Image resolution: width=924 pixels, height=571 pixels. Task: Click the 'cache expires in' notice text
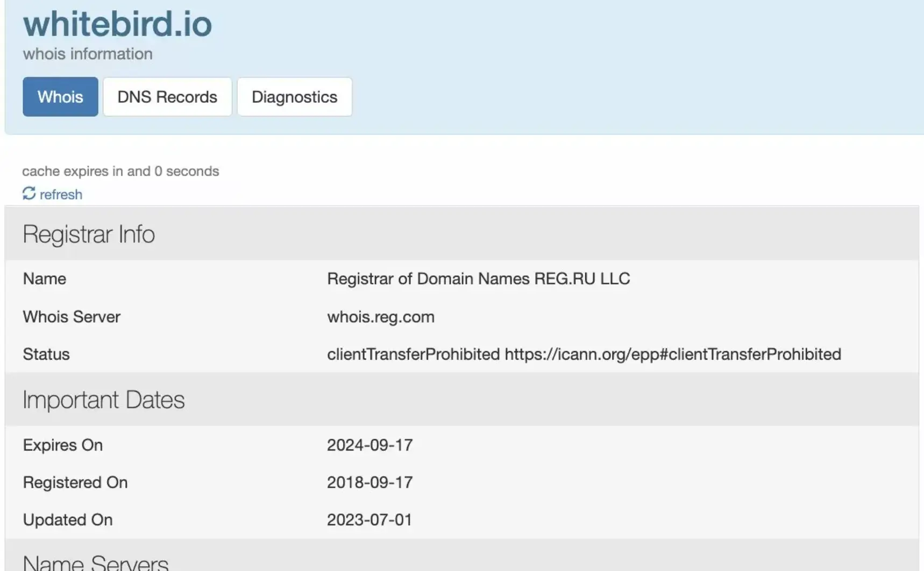pos(120,171)
